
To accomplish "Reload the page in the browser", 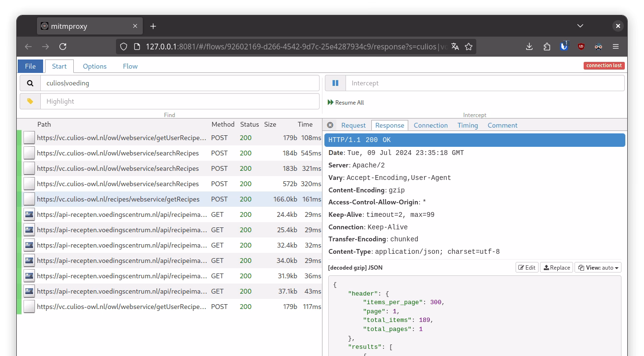I will pyautogui.click(x=63, y=47).
